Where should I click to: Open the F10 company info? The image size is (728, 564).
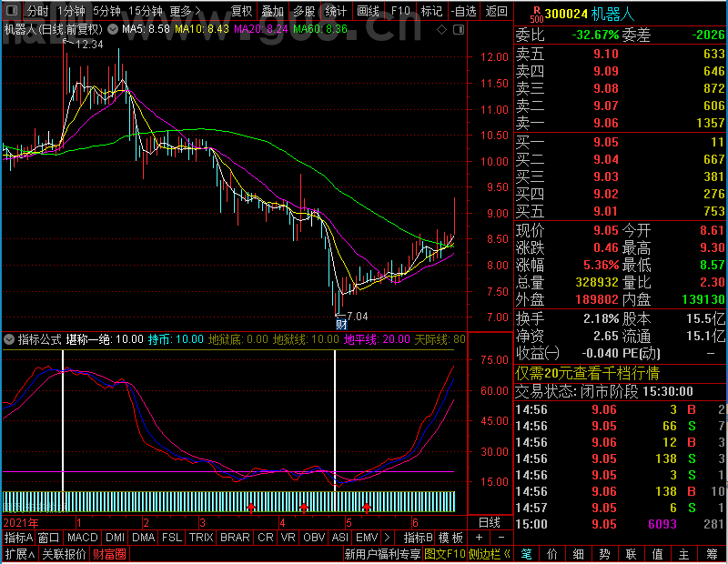[400, 11]
